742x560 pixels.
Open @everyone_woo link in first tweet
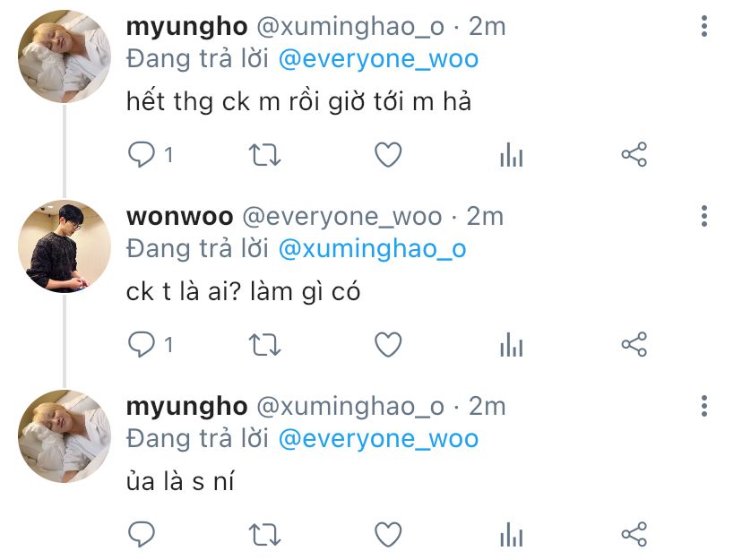coord(378,59)
